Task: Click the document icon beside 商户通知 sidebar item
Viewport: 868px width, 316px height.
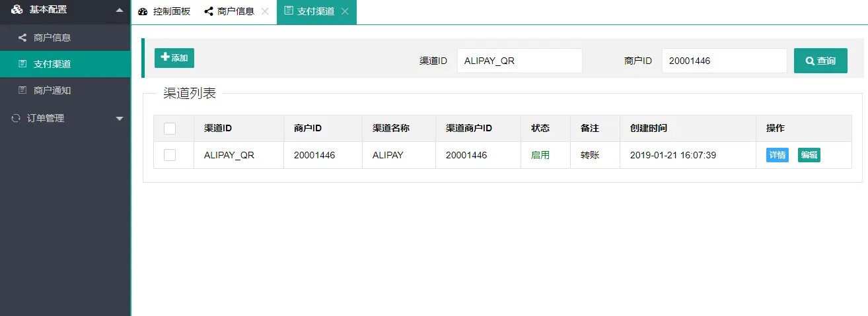Action: (22, 90)
